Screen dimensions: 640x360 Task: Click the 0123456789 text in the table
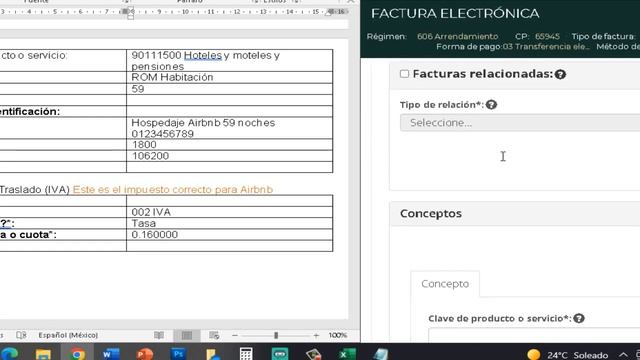tap(162, 134)
